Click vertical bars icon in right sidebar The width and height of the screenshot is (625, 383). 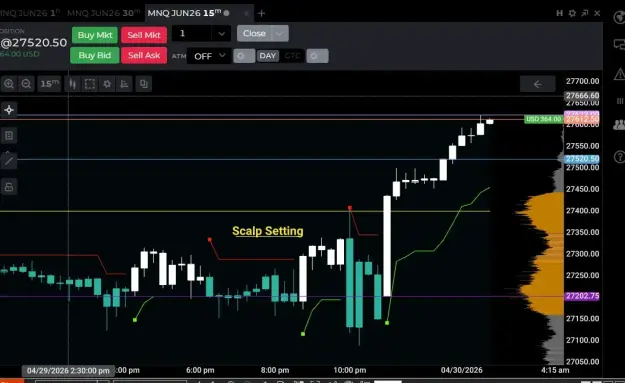(620, 101)
